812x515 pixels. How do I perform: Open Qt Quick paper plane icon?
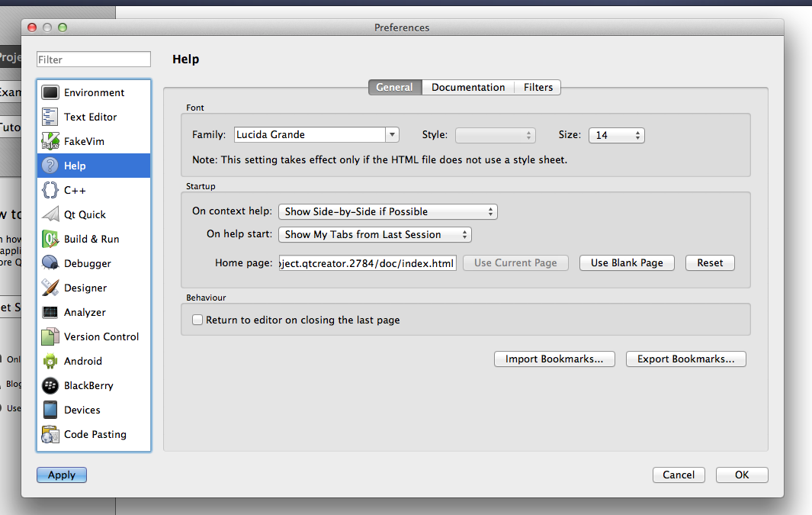pyautogui.click(x=50, y=214)
